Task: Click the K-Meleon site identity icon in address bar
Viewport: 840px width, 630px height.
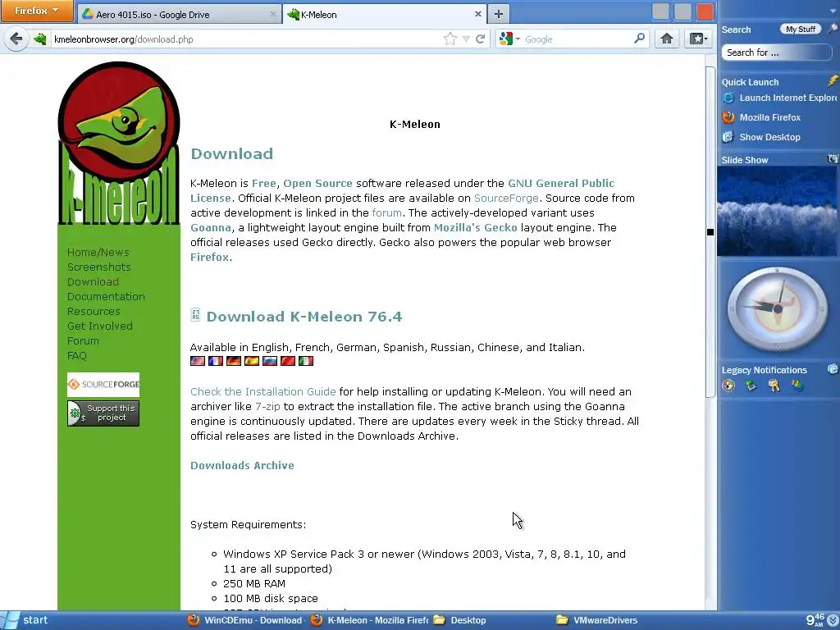Action: click(x=41, y=39)
